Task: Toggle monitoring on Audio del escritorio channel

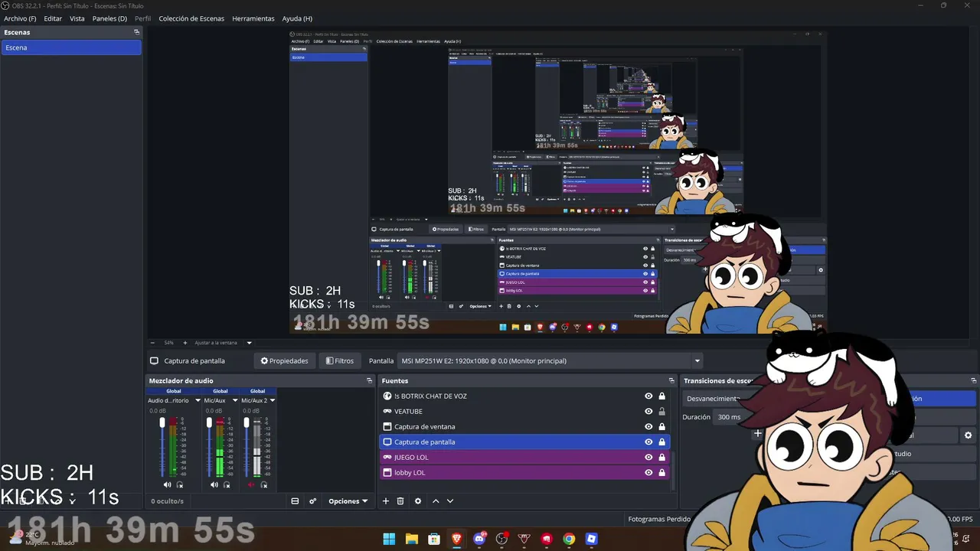Action: coord(180,484)
